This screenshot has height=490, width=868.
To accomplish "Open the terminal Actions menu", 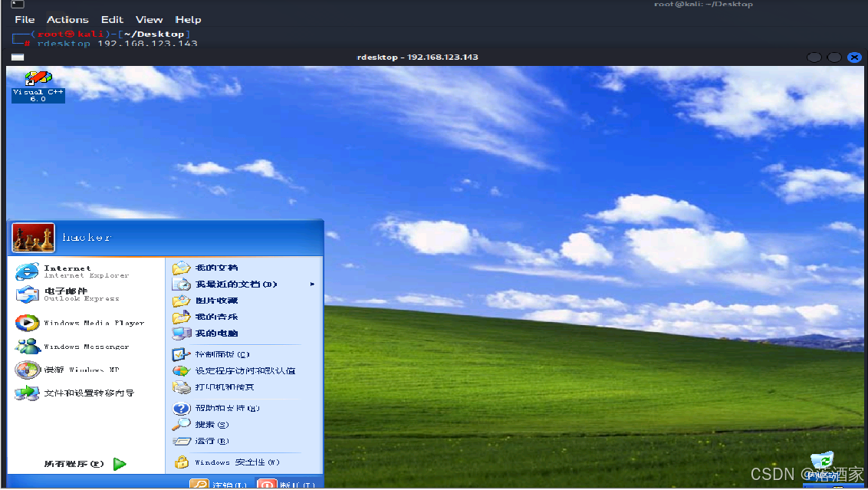I will pos(67,19).
